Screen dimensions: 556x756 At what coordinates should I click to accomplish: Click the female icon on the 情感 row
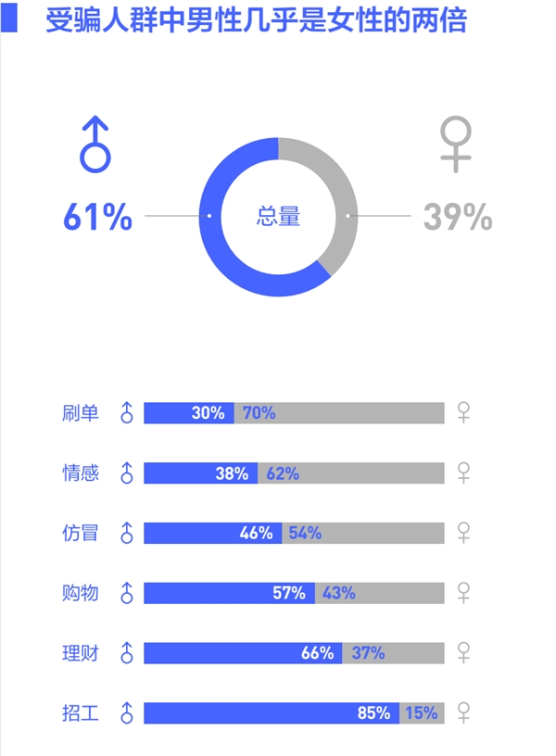[x=464, y=472]
